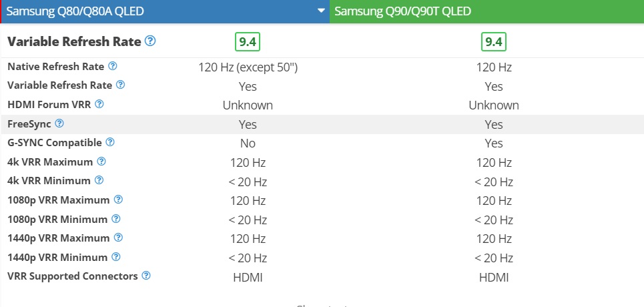The width and height of the screenshot is (644, 307).
Task: Click VRR Supported Connectors help icon
Action: click(x=145, y=276)
